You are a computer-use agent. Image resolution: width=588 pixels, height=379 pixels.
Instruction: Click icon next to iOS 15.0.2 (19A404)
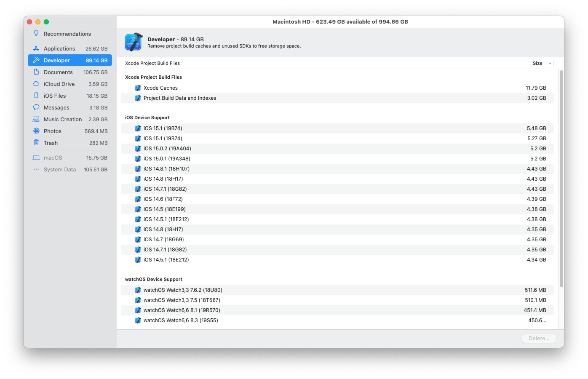click(x=138, y=149)
